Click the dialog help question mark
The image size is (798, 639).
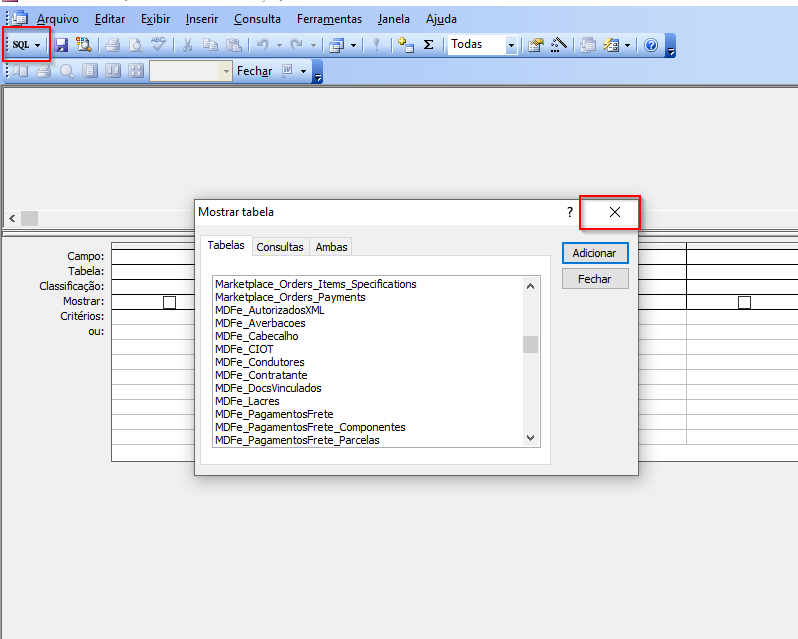[570, 212]
